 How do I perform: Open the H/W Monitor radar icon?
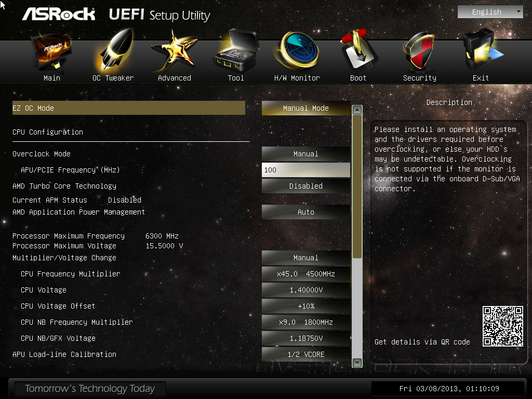297,51
